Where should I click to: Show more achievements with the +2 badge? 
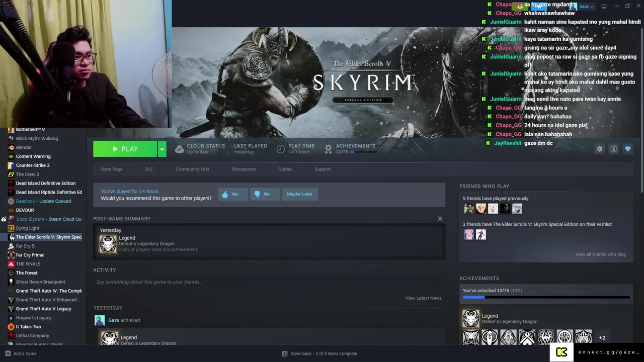[x=602, y=338]
